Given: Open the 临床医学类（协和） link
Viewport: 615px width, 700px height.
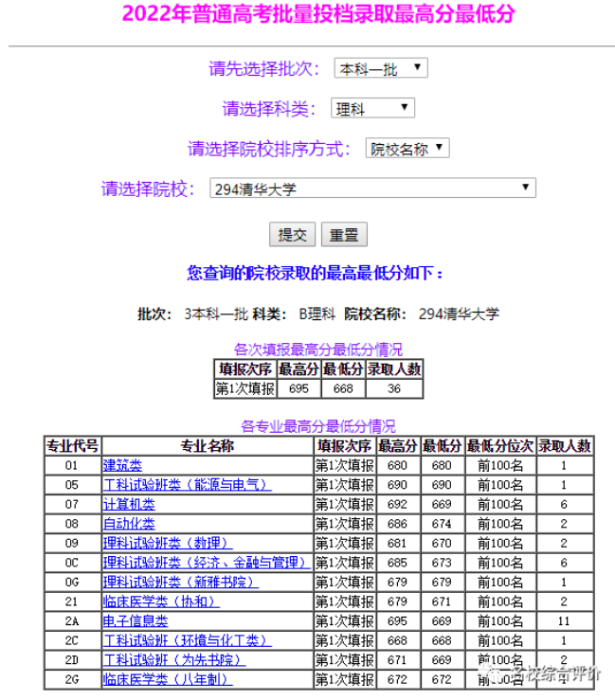Looking at the screenshot, I should (161, 601).
